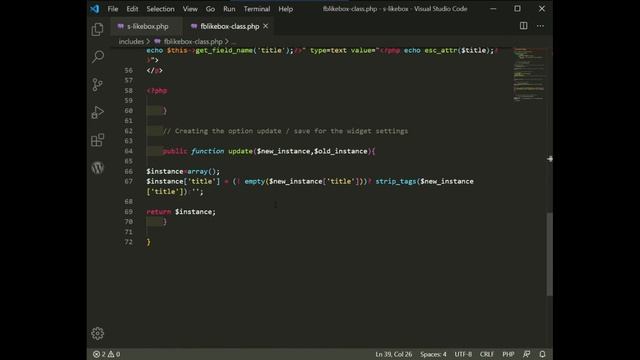Open the Manage gear settings menu
Image resolution: width=640 pixels, height=360 pixels.
coord(98,333)
